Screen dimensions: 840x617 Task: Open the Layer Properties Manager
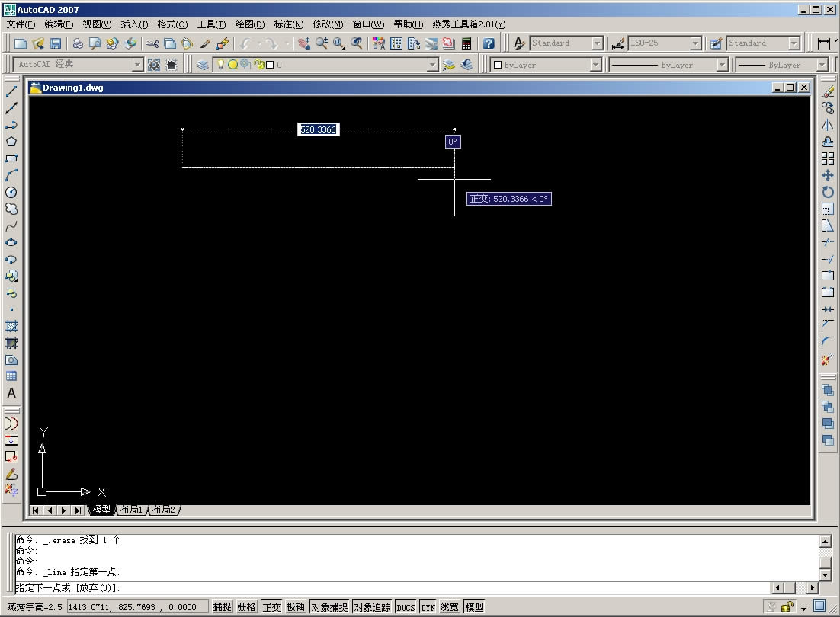[202, 65]
